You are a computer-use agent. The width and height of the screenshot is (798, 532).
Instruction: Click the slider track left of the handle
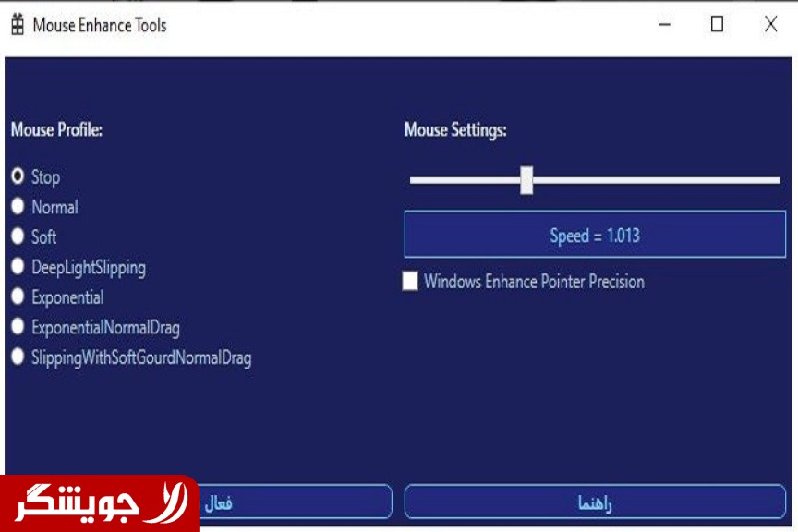pos(465,180)
